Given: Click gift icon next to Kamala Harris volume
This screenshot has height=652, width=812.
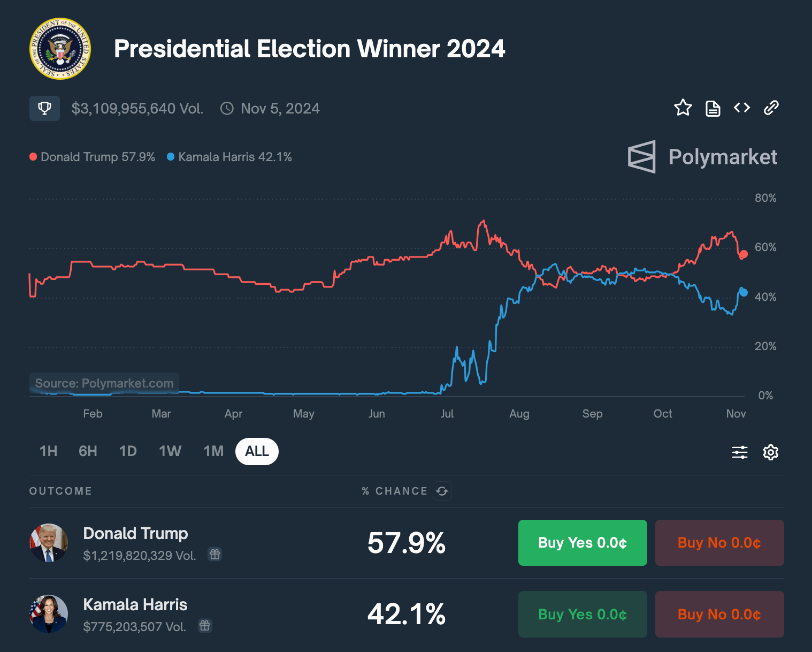Looking at the screenshot, I should point(205,625).
